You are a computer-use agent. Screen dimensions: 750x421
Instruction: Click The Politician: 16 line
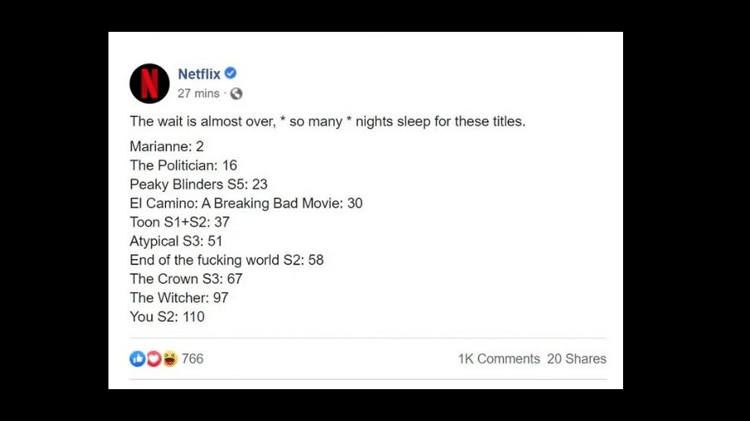pos(184,165)
